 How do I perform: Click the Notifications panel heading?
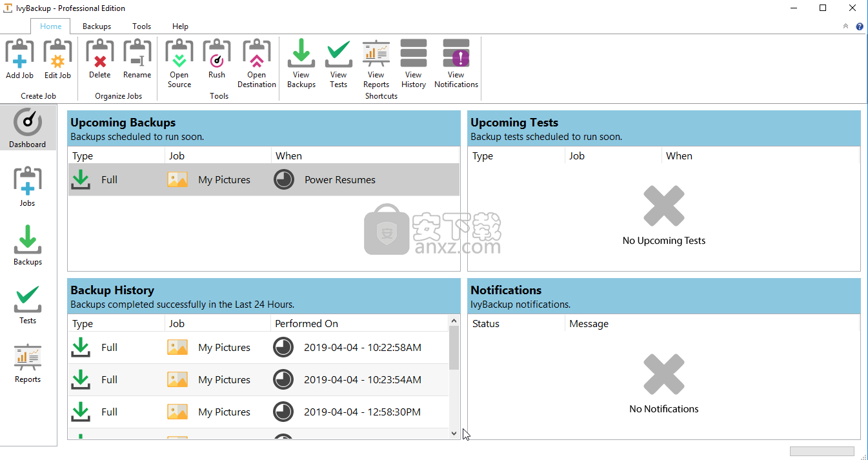click(506, 290)
